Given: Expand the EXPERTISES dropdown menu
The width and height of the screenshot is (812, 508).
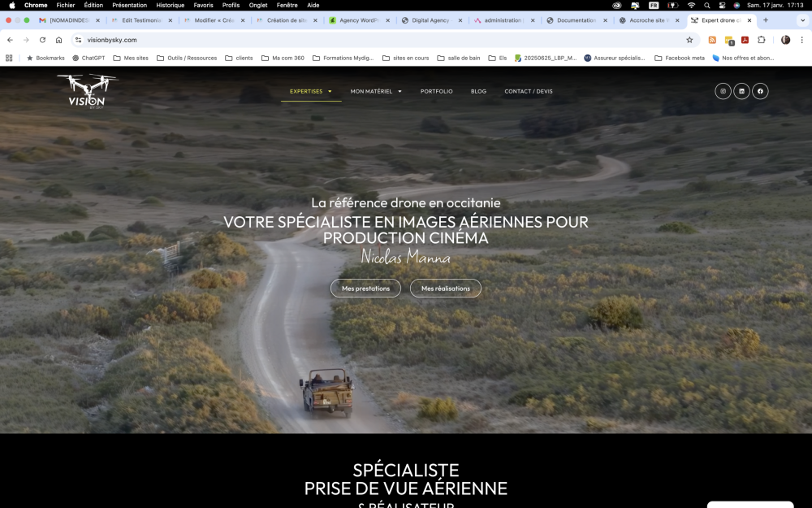Looking at the screenshot, I should [310, 92].
